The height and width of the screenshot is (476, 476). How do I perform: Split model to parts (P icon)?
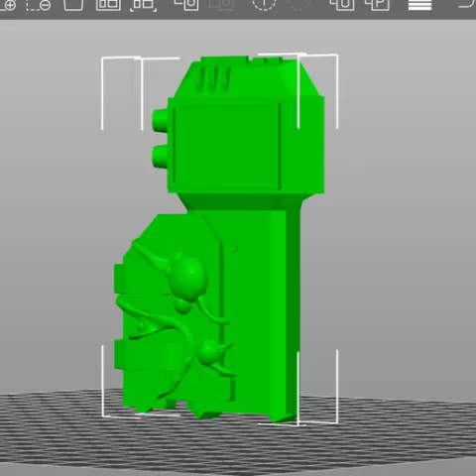click(x=377, y=4)
